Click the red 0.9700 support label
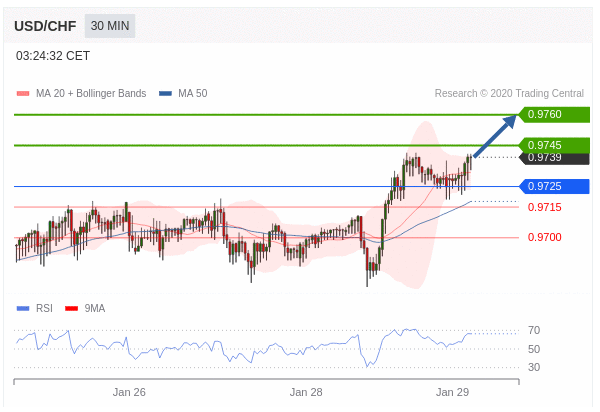The width and height of the screenshot is (600, 412). tap(545, 237)
